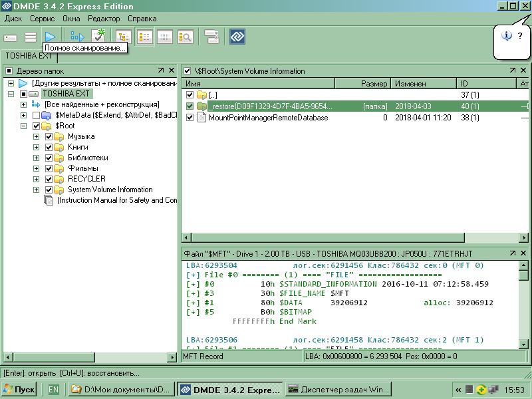Open the Сервис menu
The width and height of the screenshot is (532, 399).
pyautogui.click(x=43, y=19)
